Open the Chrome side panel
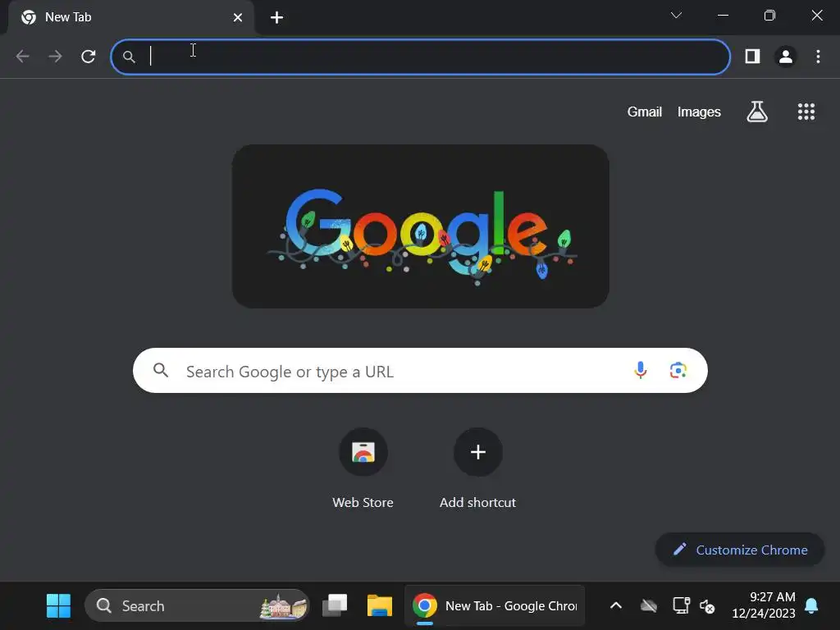This screenshot has height=630, width=840. coord(753,57)
